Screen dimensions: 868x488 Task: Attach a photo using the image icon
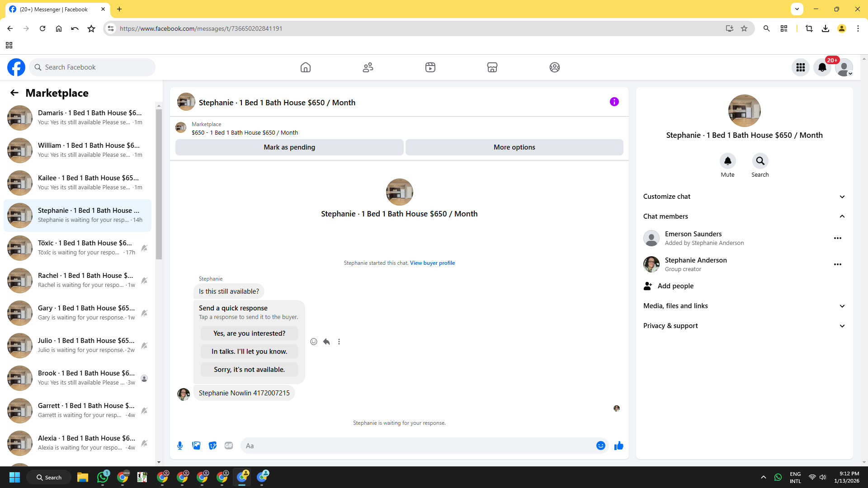196,446
